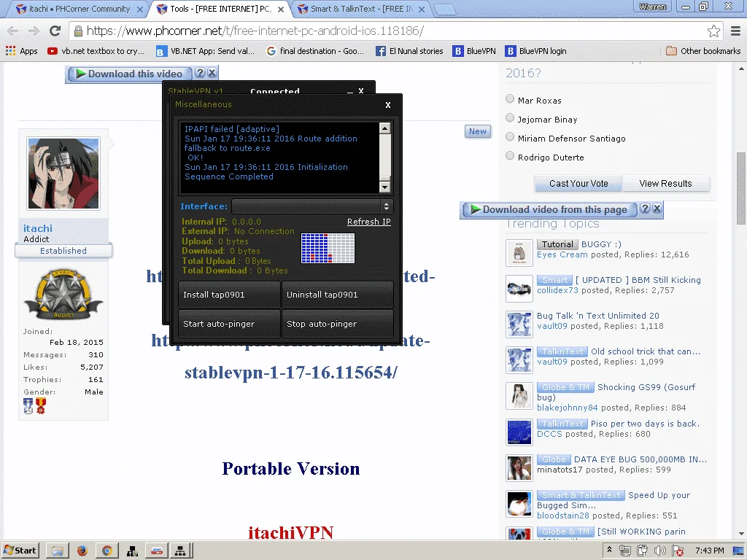The height and width of the screenshot is (560, 747).
Task: Open the 'vb.net textbox to cry...' bookmark
Action: pos(96,51)
